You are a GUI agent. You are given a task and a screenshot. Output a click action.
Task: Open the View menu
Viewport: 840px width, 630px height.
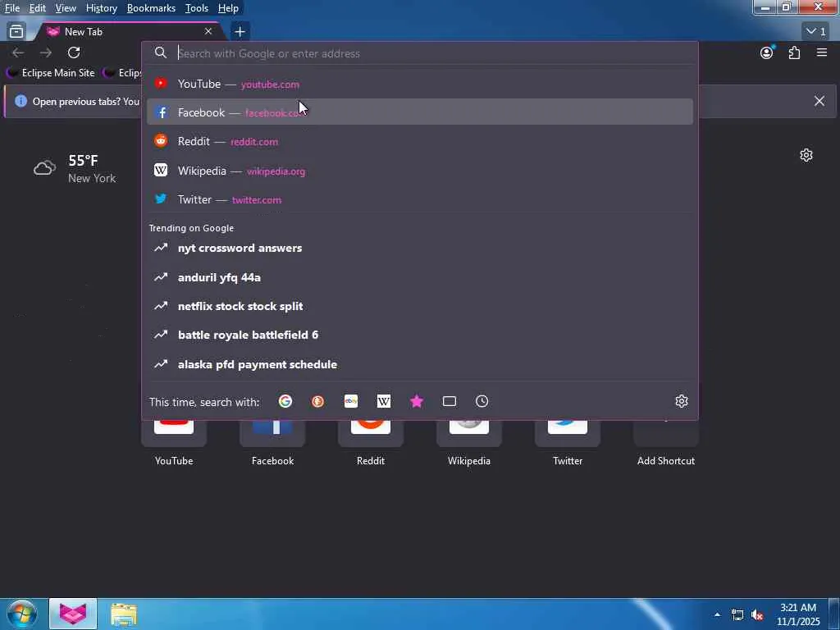[66, 8]
